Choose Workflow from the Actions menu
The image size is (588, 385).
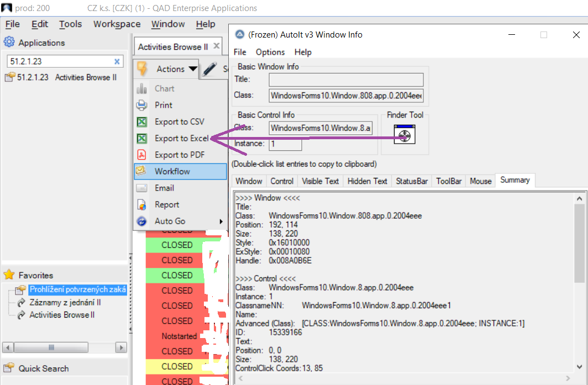pos(180,171)
